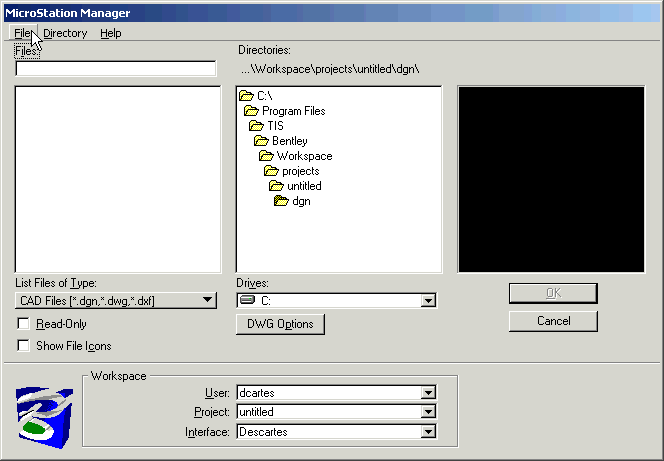
Task: Select 'TIS' in directory list
Action: [275, 126]
